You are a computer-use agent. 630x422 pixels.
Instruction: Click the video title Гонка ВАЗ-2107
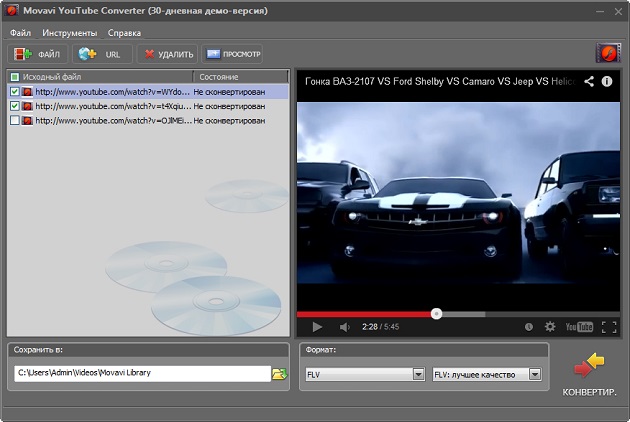click(x=440, y=82)
